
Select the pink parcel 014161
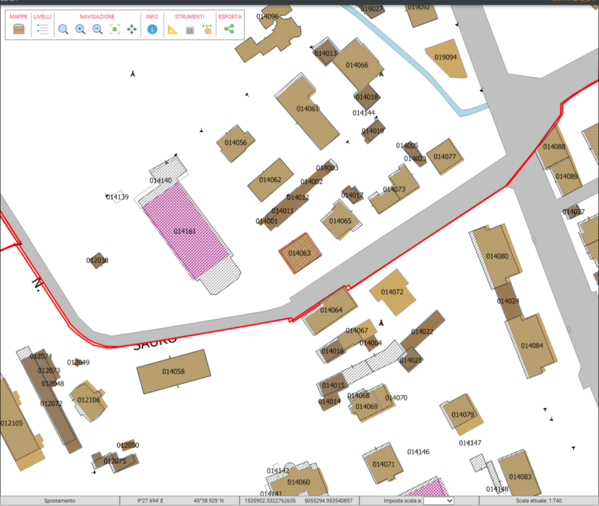186,231
